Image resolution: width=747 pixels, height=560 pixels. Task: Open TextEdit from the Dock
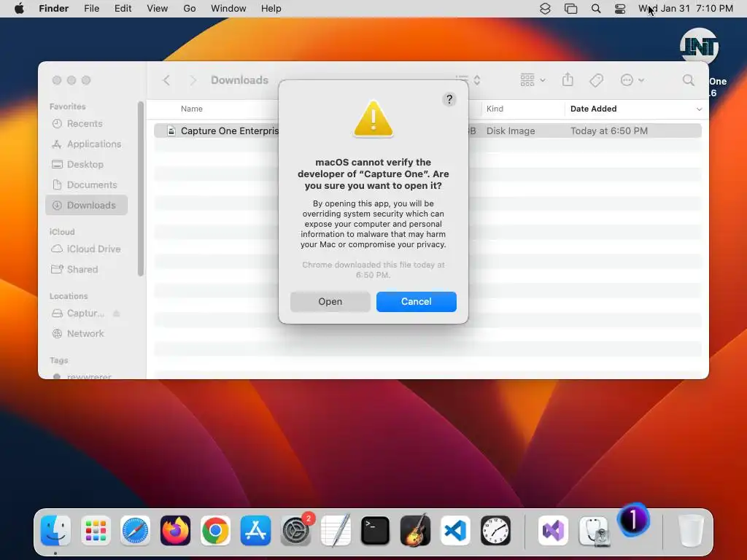(x=336, y=530)
